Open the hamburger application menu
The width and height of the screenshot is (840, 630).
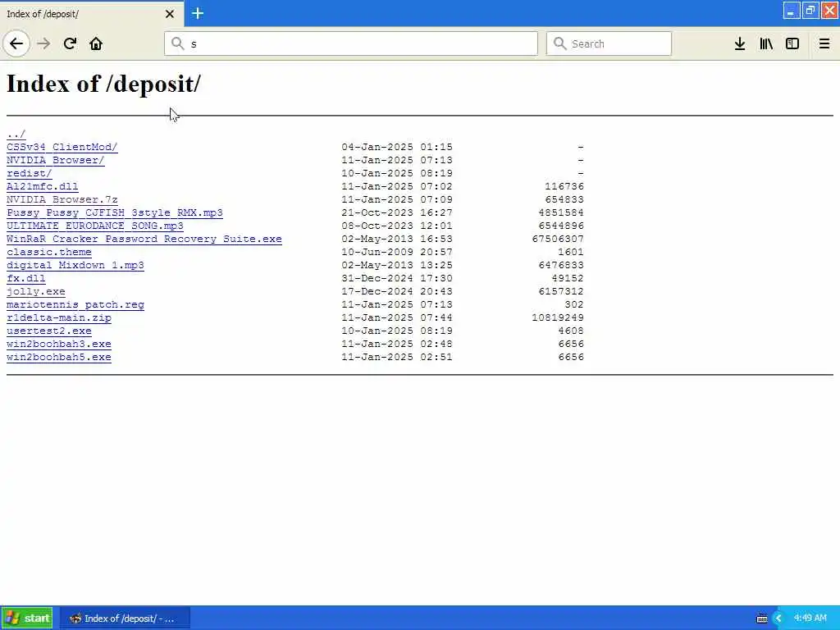824,43
